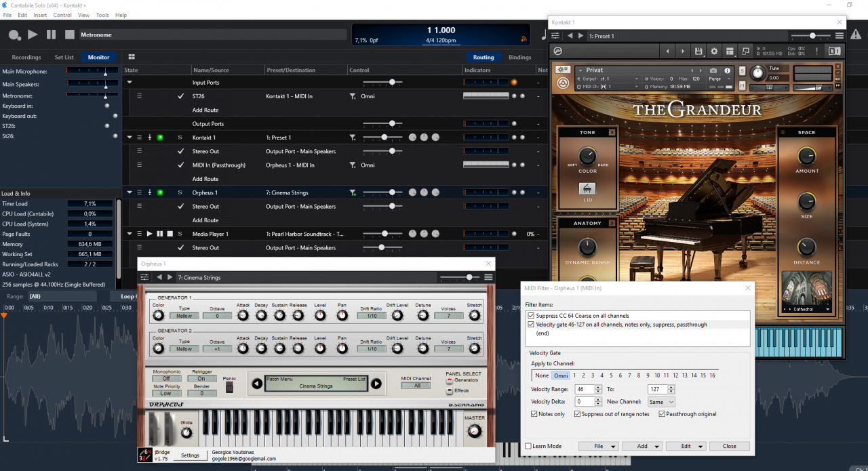Select next preset in Kontakt 1 window header
This screenshot has height=471, width=868.
(x=580, y=36)
